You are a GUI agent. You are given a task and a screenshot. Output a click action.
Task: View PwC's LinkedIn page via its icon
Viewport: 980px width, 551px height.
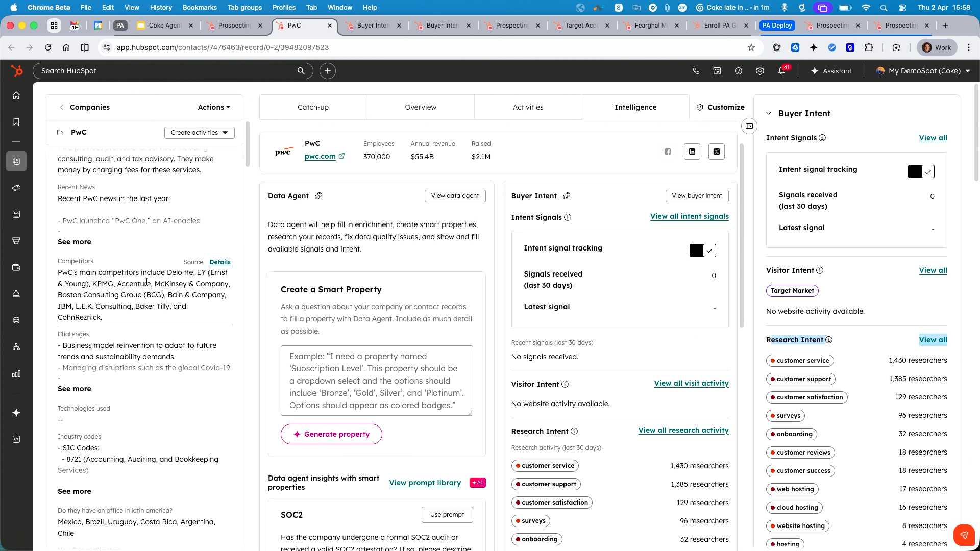pyautogui.click(x=692, y=151)
